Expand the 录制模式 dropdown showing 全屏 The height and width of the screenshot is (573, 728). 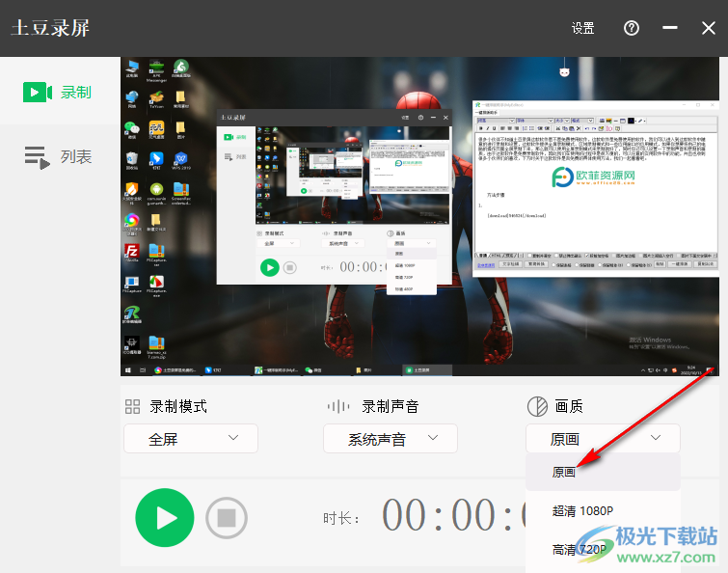(x=191, y=438)
